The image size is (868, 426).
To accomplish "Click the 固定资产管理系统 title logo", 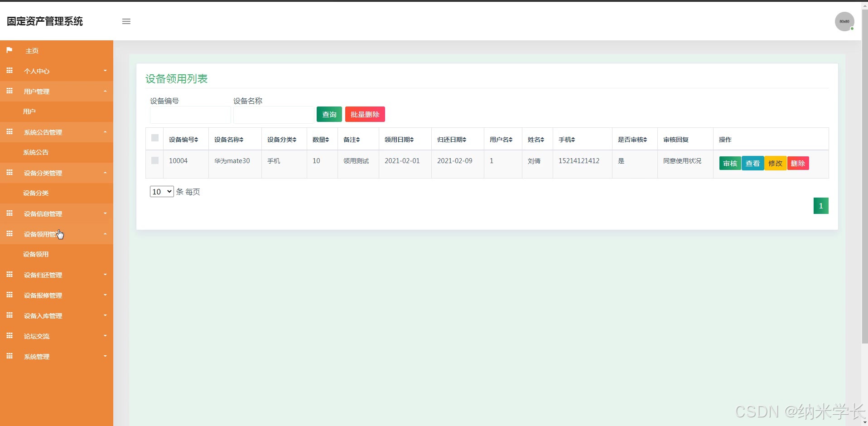I will (45, 21).
